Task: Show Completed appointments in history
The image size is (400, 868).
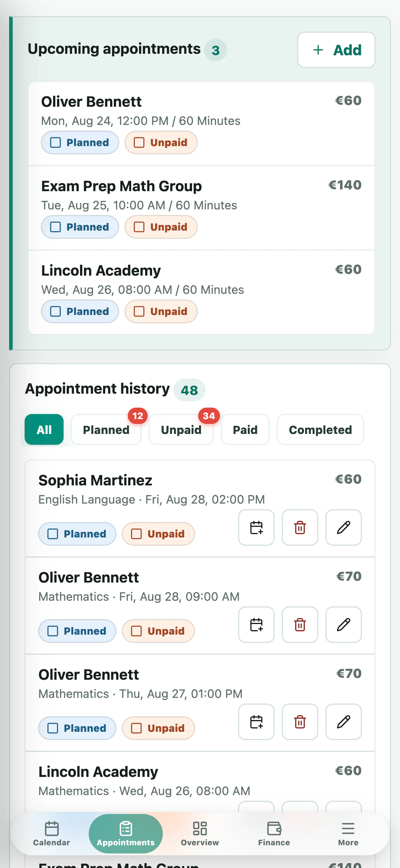Action: [320, 430]
